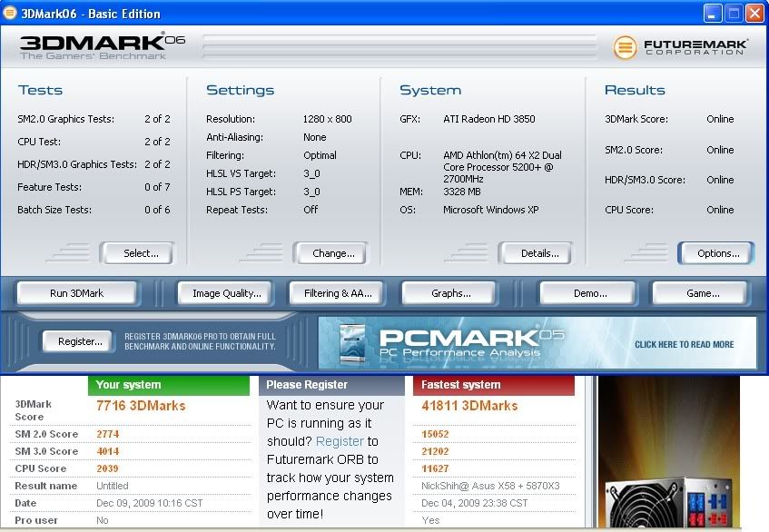Screen dimensions: 769x532
Task: Open the Change... settings dialog
Action: pos(330,253)
